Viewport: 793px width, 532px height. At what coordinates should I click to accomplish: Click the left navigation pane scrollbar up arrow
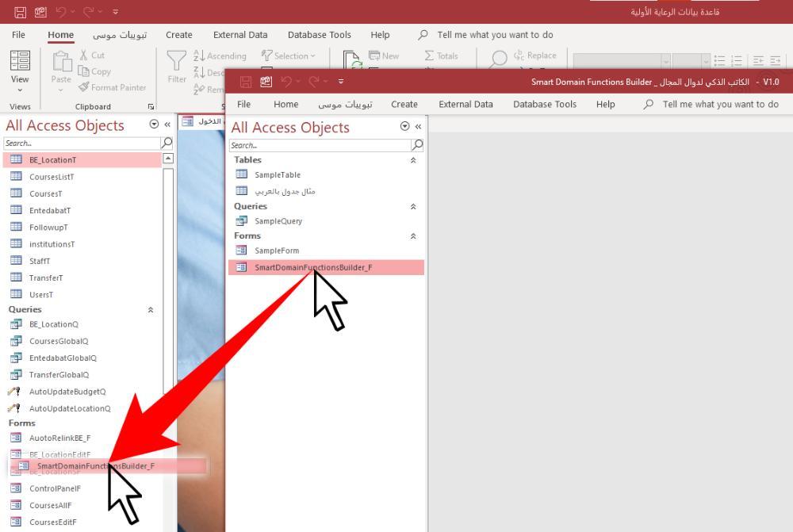[x=168, y=159]
